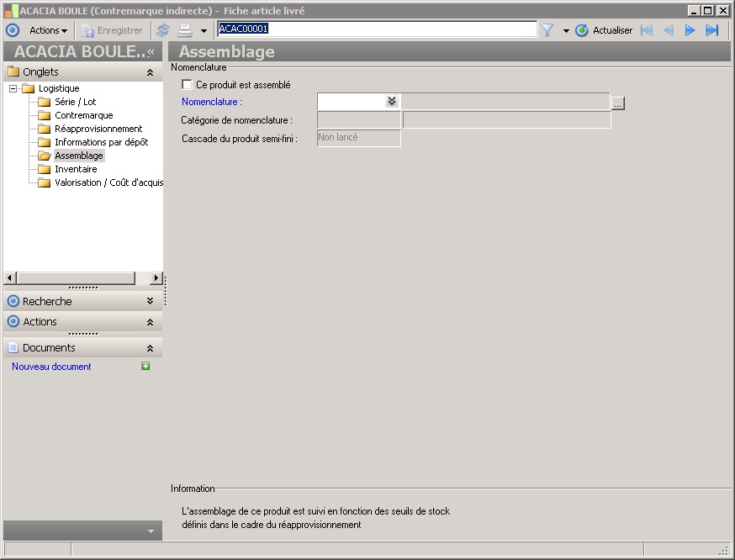735x560 pixels.
Task: Click the Onglets folder icon
Action: point(13,71)
